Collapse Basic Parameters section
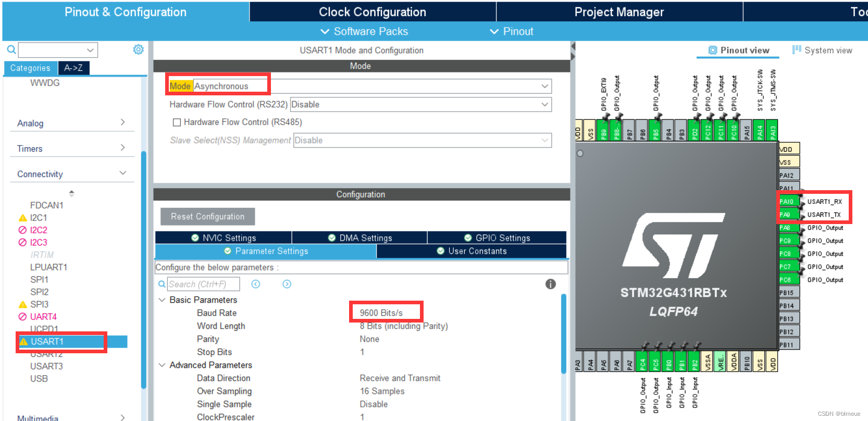 coord(162,300)
